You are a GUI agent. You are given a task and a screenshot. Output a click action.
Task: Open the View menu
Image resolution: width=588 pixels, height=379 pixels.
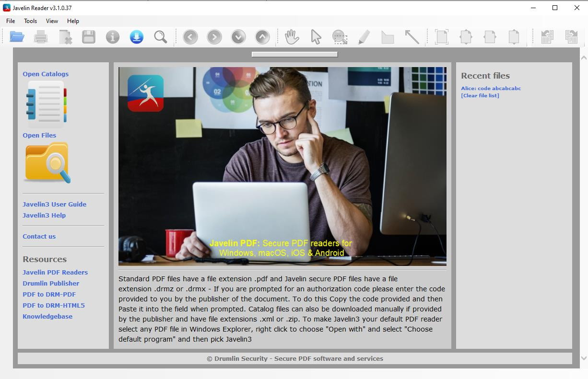tap(52, 21)
